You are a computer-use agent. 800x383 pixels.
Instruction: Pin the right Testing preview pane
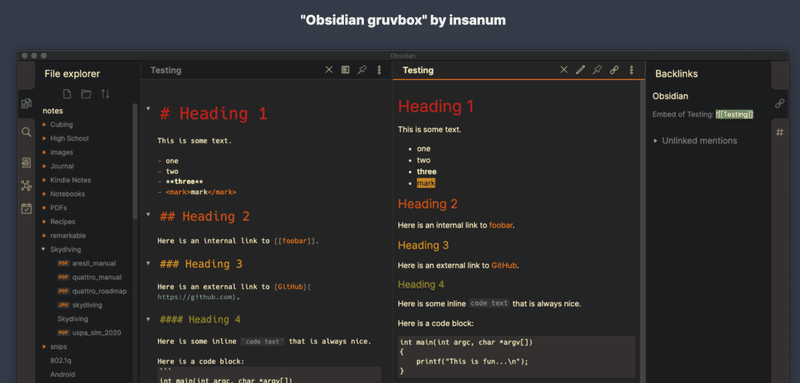point(597,70)
